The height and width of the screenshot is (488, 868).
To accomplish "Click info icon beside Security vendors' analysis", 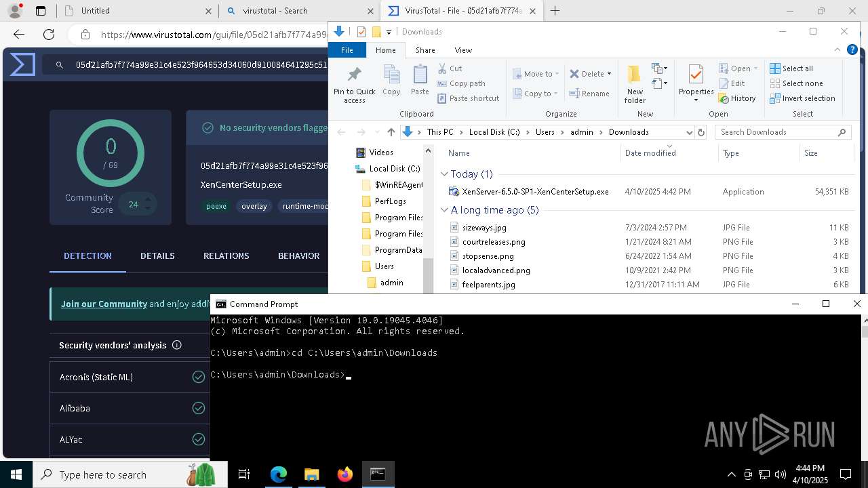I will coord(177,345).
